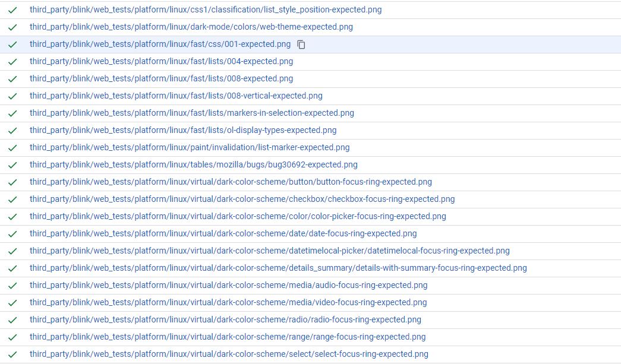621x364 pixels.
Task: Select the highlighted 001-expected.png row
Action: [159, 44]
